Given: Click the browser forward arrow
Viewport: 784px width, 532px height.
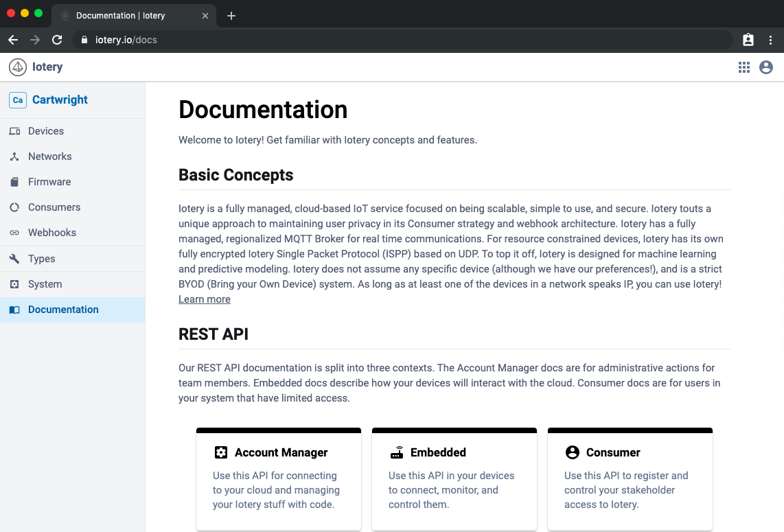Looking at the screenshot, I should coord(35,40).
